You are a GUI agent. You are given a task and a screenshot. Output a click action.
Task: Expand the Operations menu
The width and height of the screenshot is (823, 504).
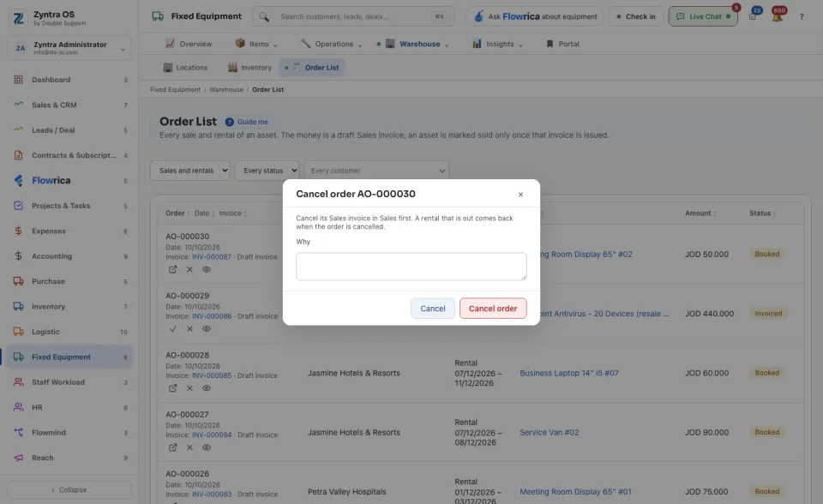[x=331, y=44]
